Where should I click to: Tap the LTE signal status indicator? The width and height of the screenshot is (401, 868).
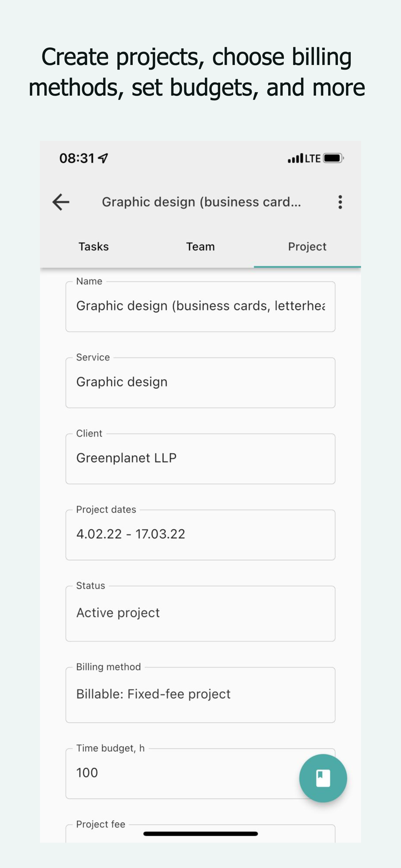pyautogui.click(x=304, y=158)
